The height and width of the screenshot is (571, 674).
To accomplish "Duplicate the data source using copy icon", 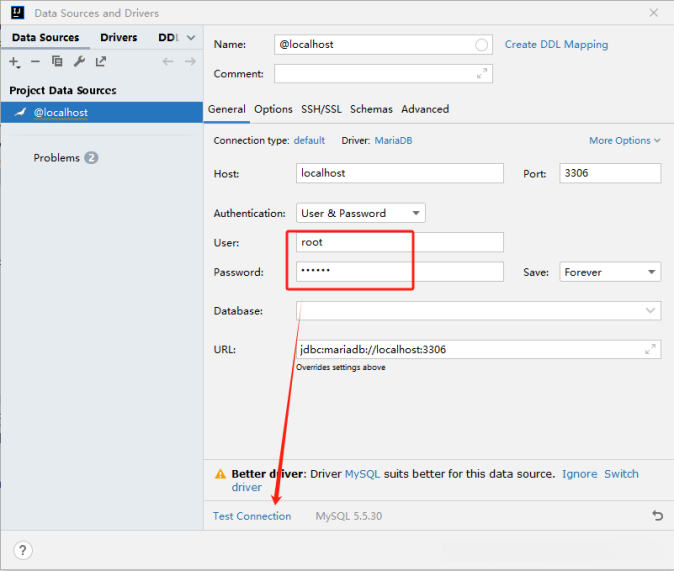I will (57, 62).
